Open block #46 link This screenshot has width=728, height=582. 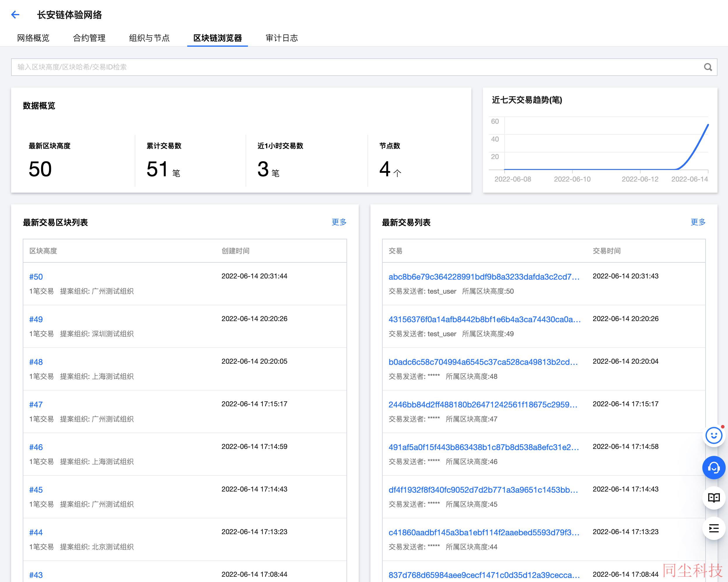36,447
